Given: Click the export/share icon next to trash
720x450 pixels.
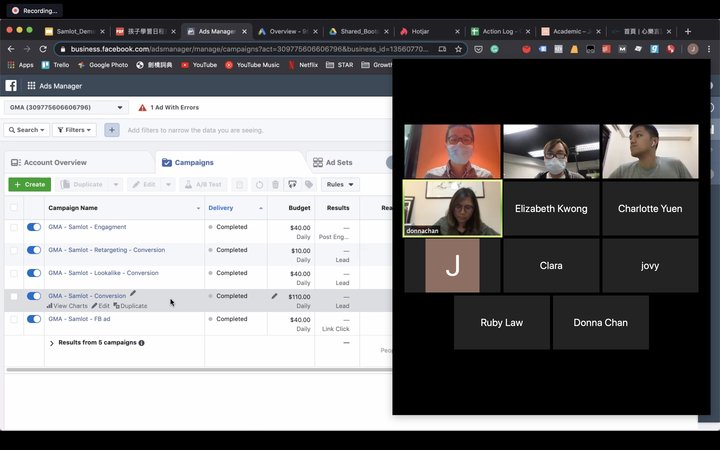Looking at the screenshot, I should tap(292, 185).
